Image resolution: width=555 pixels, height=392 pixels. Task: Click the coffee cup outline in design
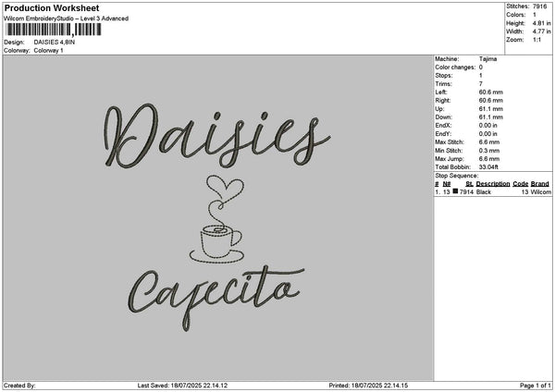[x=217, y=244]
